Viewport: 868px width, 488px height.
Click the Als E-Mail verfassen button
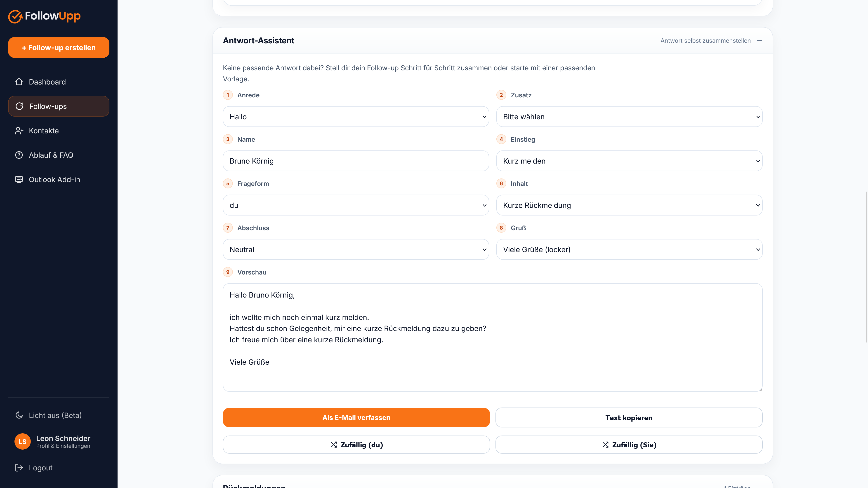[x=356, y=418]
